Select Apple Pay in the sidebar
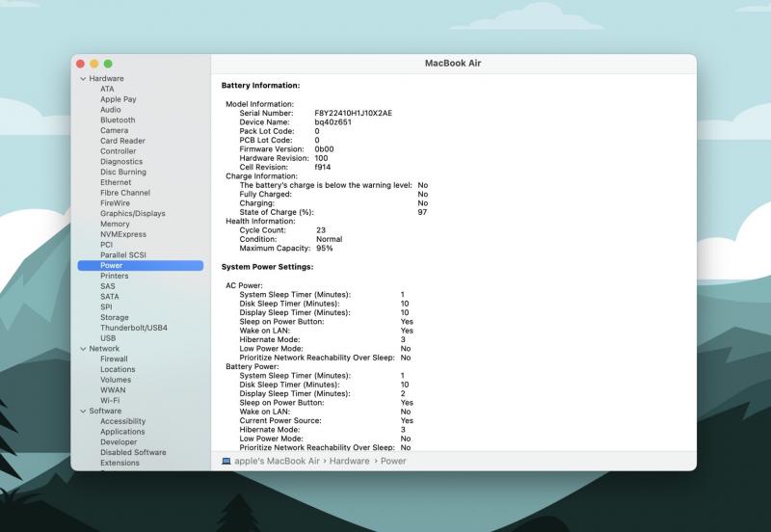The width and height of the screenshot is (771, 532). pyautogui.click(x=119, y=99)
